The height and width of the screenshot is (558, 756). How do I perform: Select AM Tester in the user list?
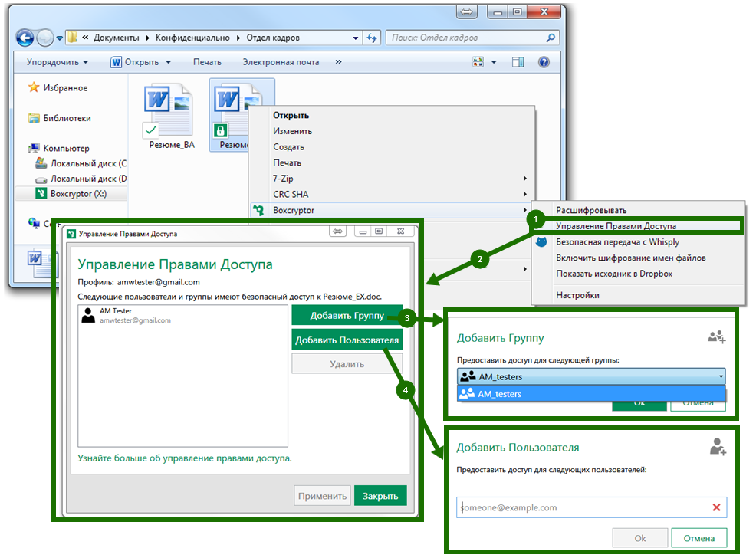pyautogui.click(x=182, y=316)
